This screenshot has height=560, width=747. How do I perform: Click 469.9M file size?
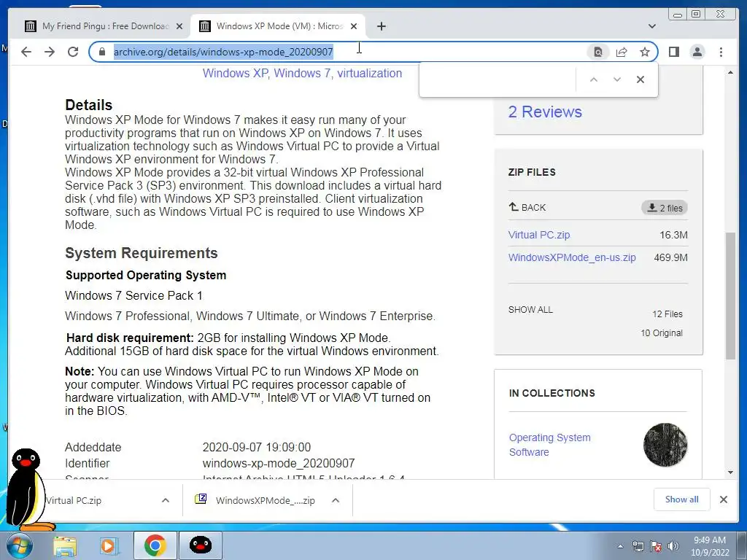click(x=670, y=257)
